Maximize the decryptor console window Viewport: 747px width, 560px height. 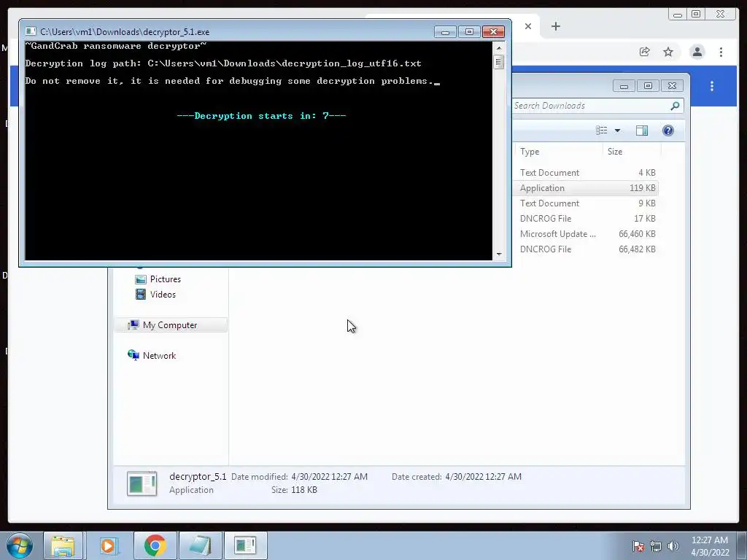[469, 32]
